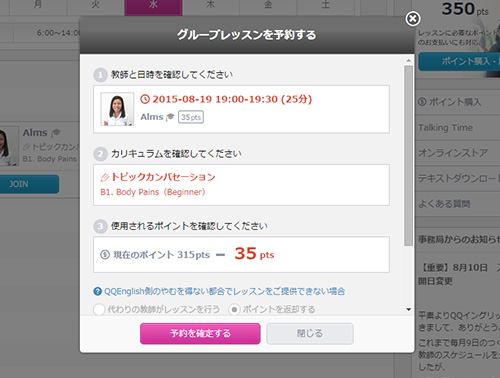Select 代わりの教師がレッスンを行う radio option
500x378 pixels.
99,309
